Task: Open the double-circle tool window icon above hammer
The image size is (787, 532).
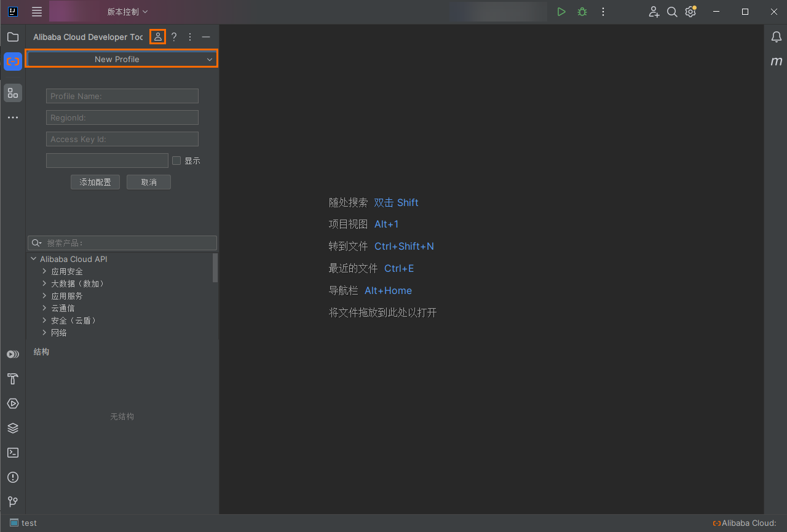Action: pos(13,354)
